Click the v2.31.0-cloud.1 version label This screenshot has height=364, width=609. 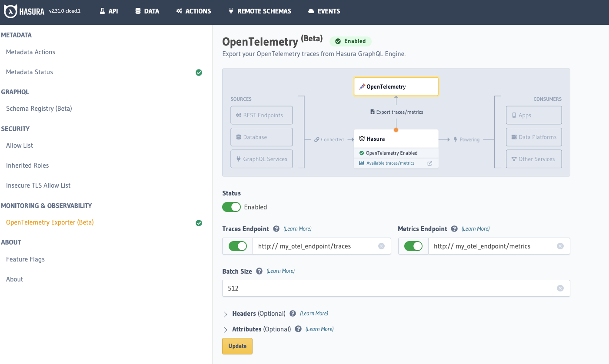point(65,11)
